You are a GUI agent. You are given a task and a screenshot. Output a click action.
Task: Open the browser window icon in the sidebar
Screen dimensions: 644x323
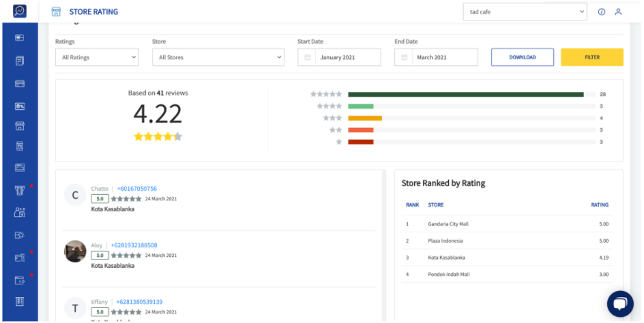coord(20,168)
